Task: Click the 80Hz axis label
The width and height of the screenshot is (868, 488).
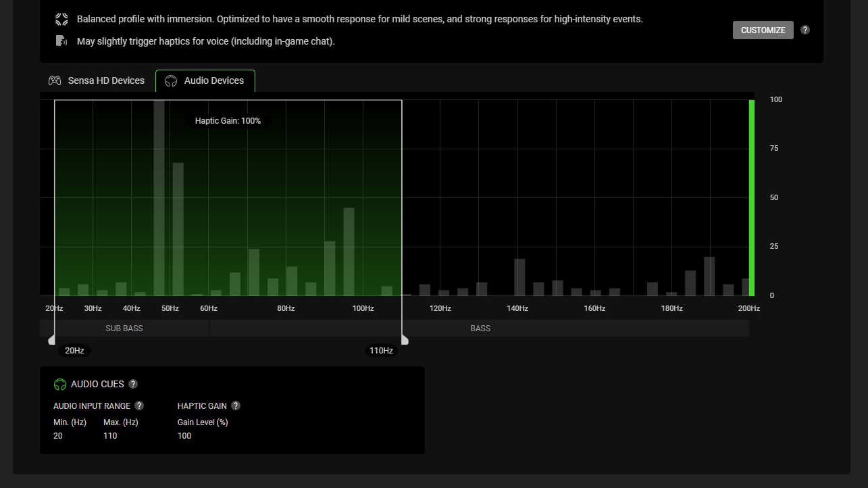Action: pyautogui.click(x=286, y=308)
